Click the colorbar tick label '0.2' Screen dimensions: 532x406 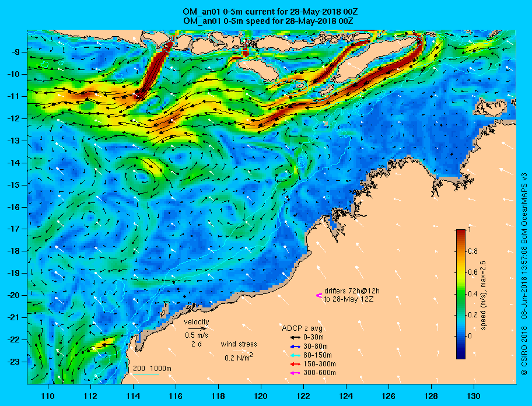(473, 315)
